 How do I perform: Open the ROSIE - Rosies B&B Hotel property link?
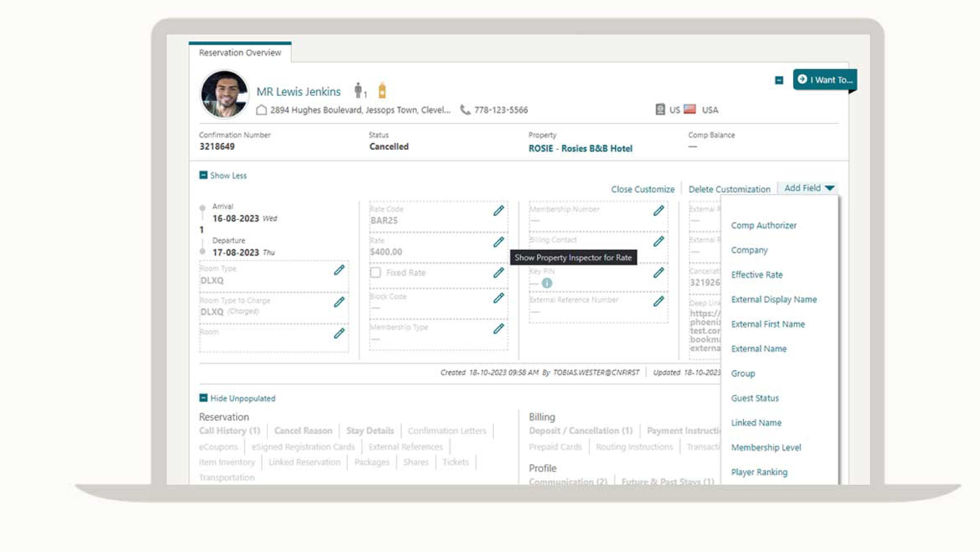(580, 148)
